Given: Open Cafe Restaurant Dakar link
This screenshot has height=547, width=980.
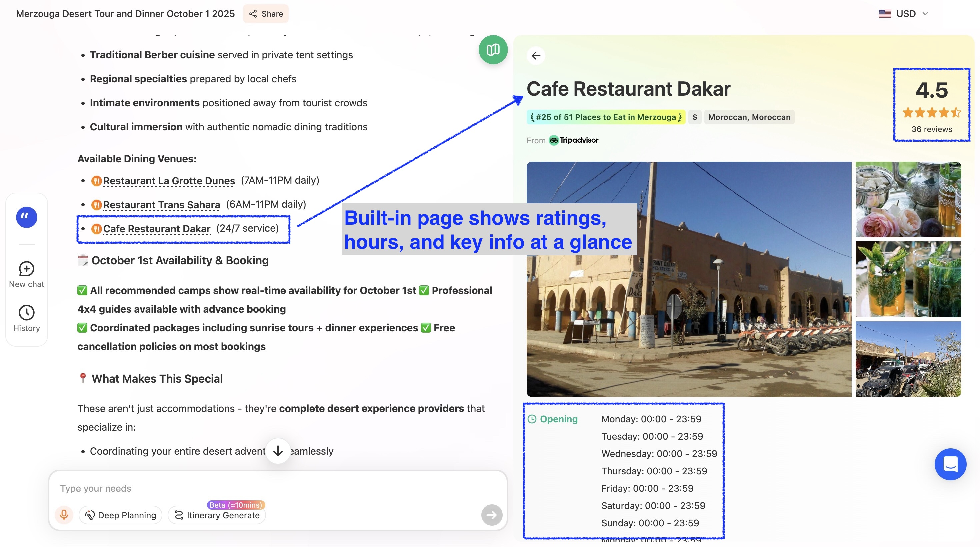Looking at the screenshot, I should pyautogui.click(x=157, y=229).
